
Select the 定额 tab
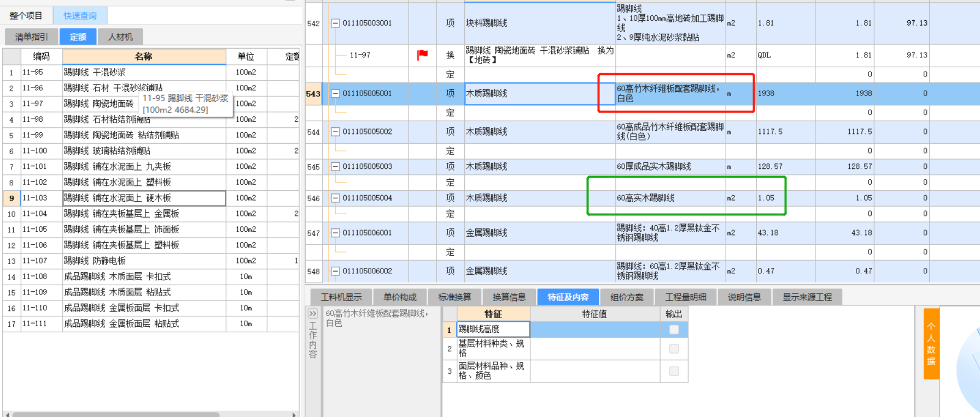click(78, 37)
